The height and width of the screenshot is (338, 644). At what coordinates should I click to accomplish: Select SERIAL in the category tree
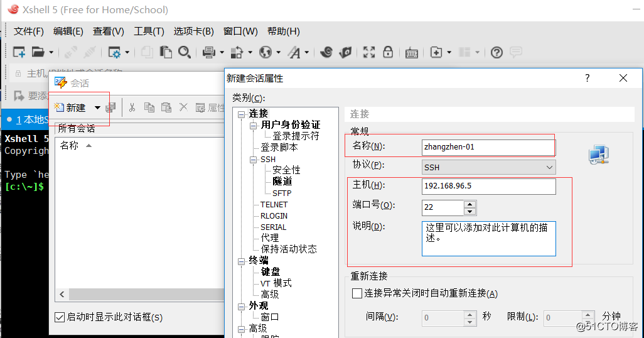pos(274,227)
